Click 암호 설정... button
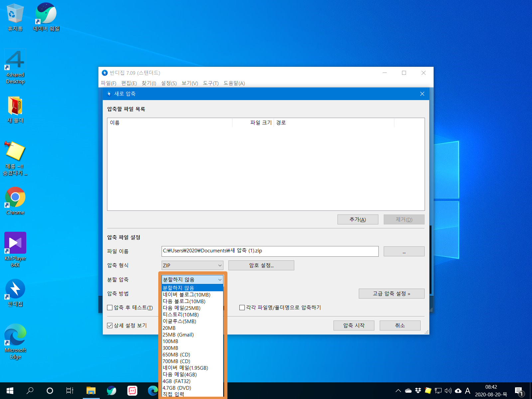 261,265
